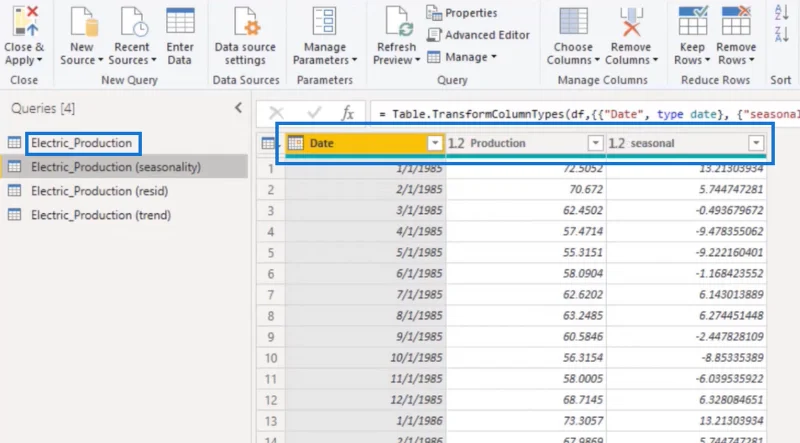Viewport: 800px width, 443px height.
Task: Expand Close & Apply dropdown arrow
Action: tap(39, 60)
